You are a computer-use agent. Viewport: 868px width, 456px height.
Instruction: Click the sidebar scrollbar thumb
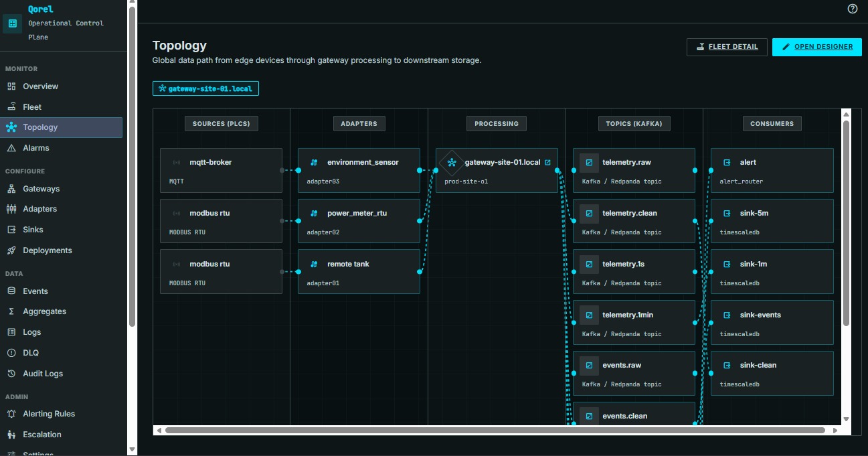(132, 166)
